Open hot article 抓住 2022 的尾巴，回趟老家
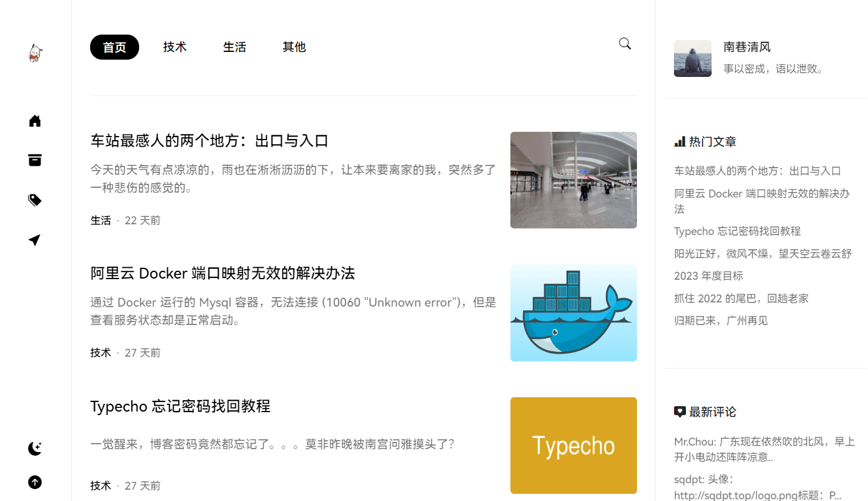 click(741, 298)
